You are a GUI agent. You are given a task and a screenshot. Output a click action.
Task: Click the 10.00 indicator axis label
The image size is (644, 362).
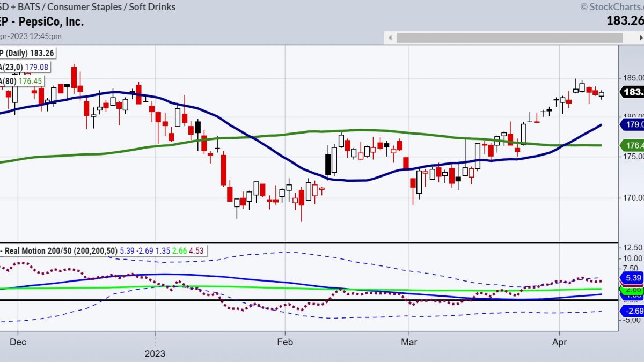point(633,258)
